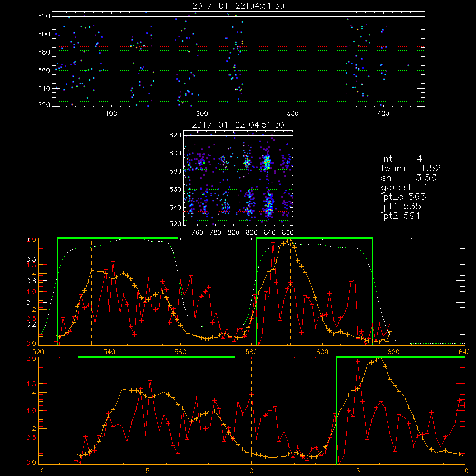The width and height of the screenshot is (476, 476).
Task: Click the timestamp title above the wide top plot
Action: click(238, 5)
